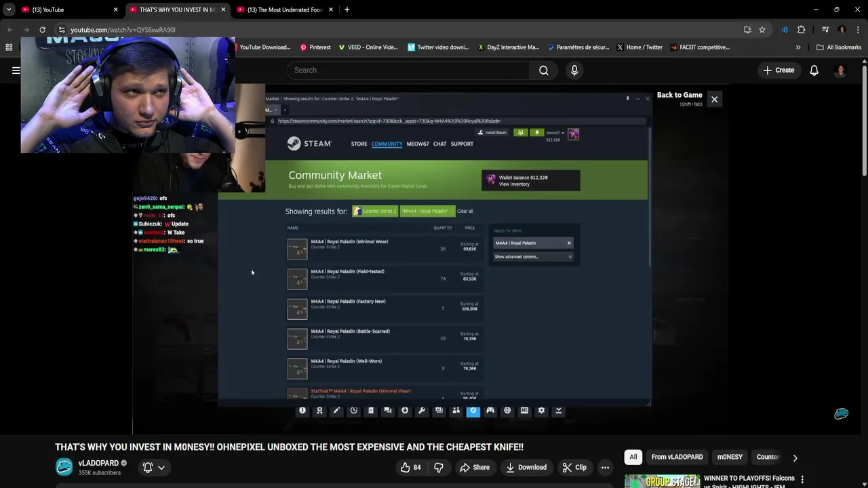Open the YouTube notifications bell
The image size is (868, 488).
(x=814, y=70)
